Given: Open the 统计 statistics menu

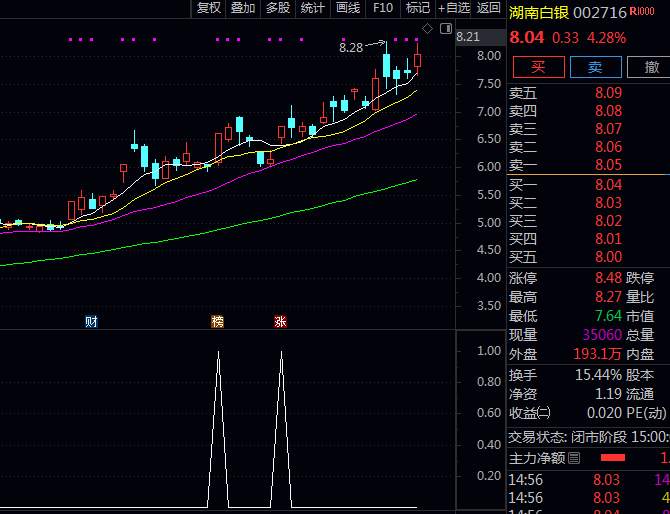Looking at the screenshot, I should click(x=312, y=8).
